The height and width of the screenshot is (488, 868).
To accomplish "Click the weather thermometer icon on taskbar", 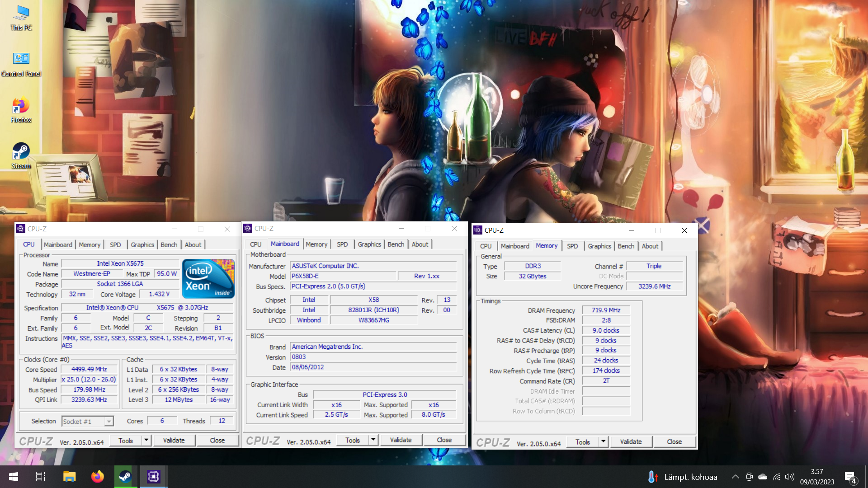I will (x=652, y=477).
